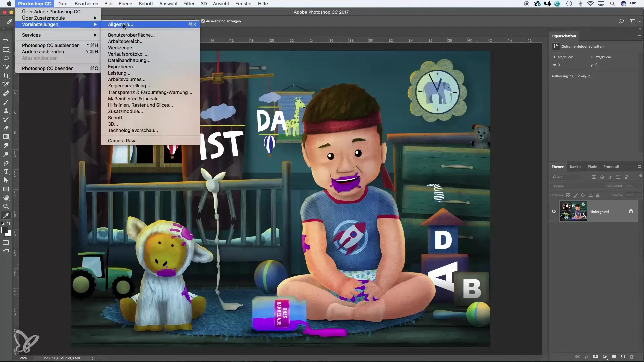Open the Ebenen panel options menu
Image resolution: width=644 pixels, height=362 pixels.
pos(639,167)
